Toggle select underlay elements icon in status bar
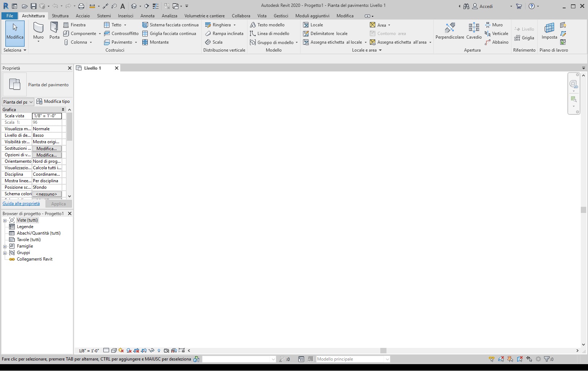 501,359
